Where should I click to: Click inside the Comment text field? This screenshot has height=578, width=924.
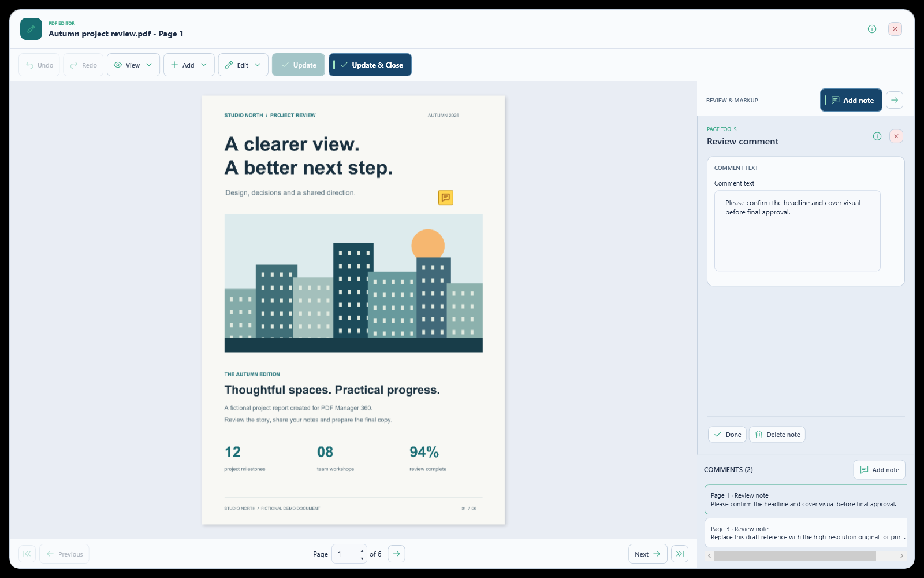798,231
